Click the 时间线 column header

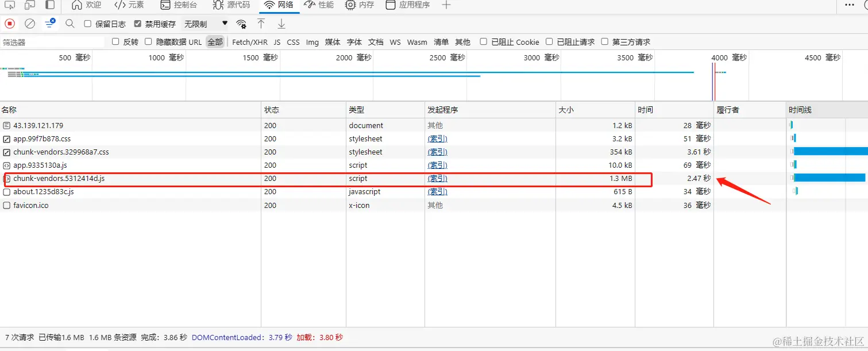point(827,110)
